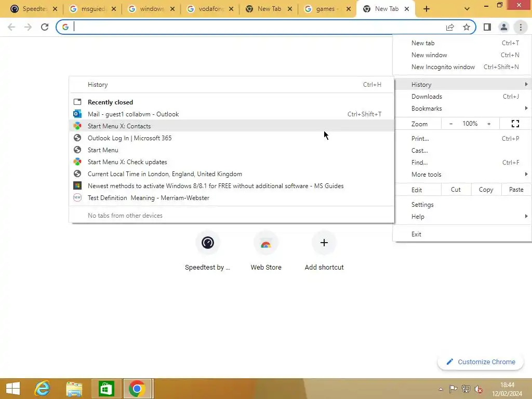Select New window menu item
Screen dimensions: 532x399
(462, 55)
